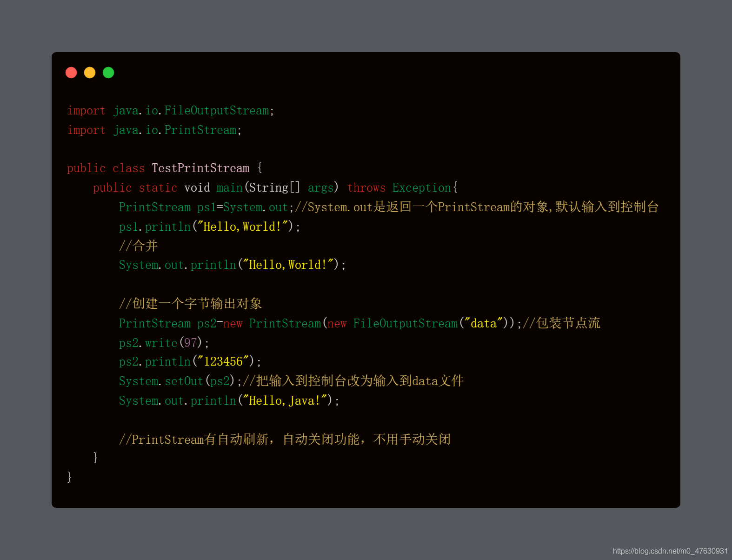The width and height of the screenshot is (732, 560).
Task: Click the line 'ps2.write(97);'
Action: point(164,343)
